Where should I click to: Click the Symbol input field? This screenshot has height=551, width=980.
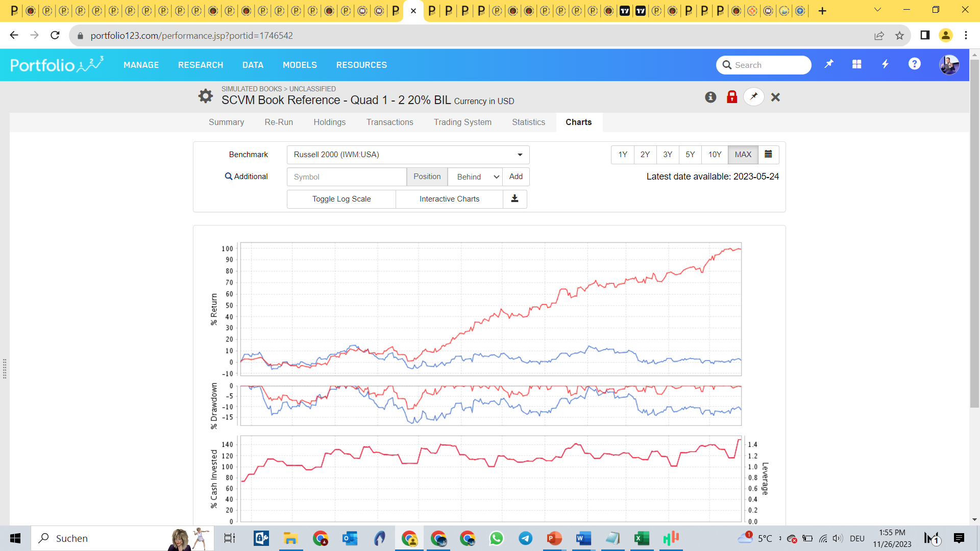click(x=347, y=177)
